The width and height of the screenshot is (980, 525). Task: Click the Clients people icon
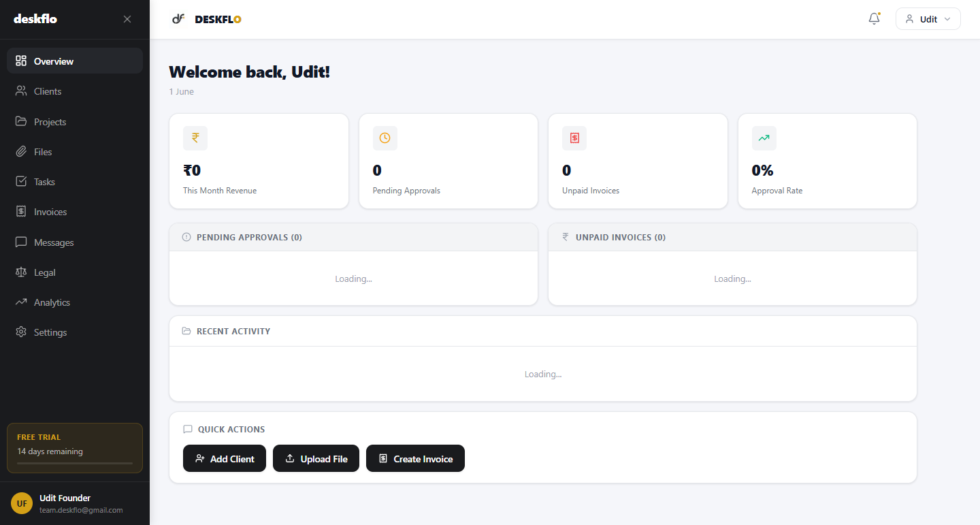tap(21, 91)
